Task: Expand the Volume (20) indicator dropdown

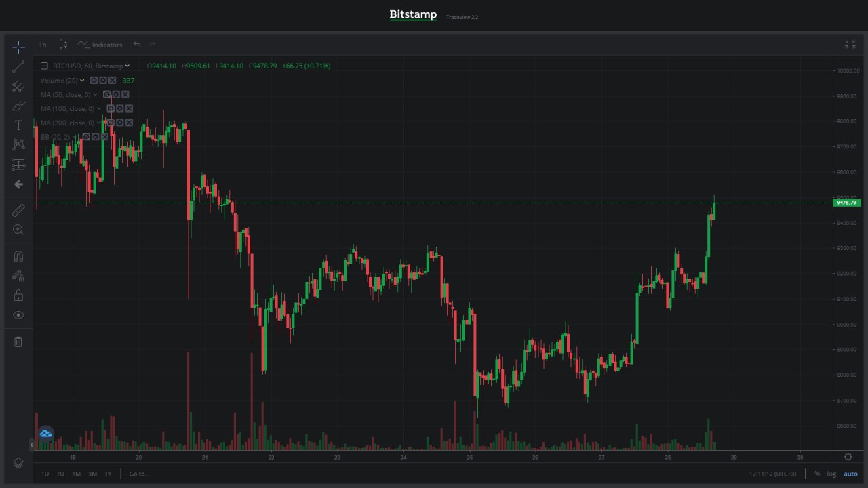Action: coord(83,81)
